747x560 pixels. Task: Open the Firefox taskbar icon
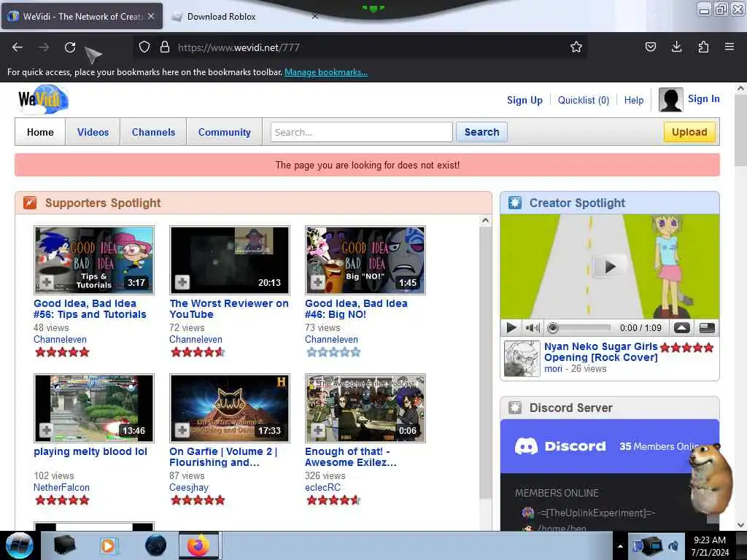click(198, 545)
